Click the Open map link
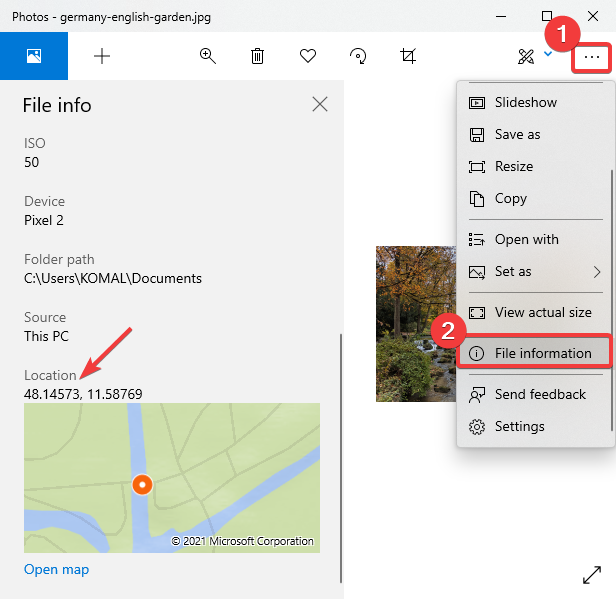616x599 pixels. 56,569
